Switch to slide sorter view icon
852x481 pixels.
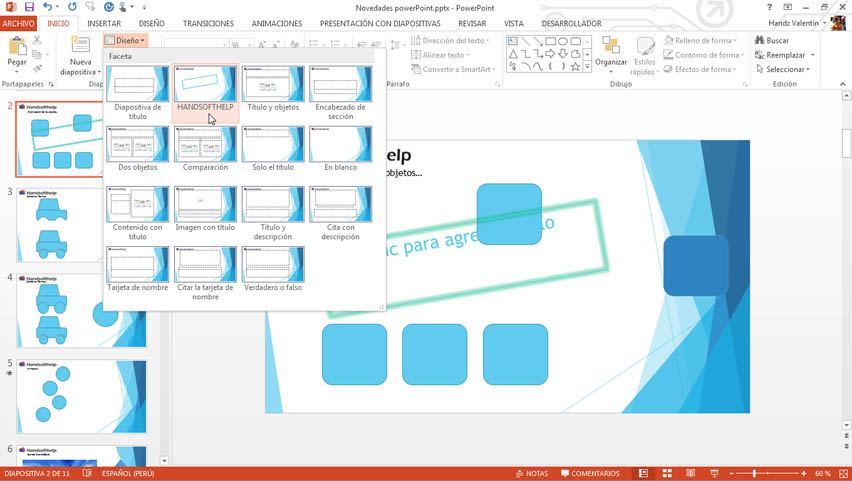tap(667, 473)
